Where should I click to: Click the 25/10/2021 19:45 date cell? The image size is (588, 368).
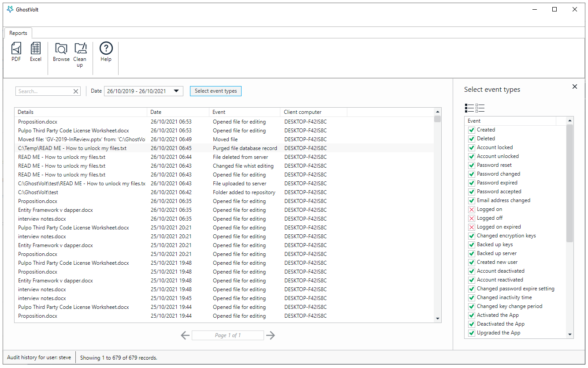click(171, 298)
